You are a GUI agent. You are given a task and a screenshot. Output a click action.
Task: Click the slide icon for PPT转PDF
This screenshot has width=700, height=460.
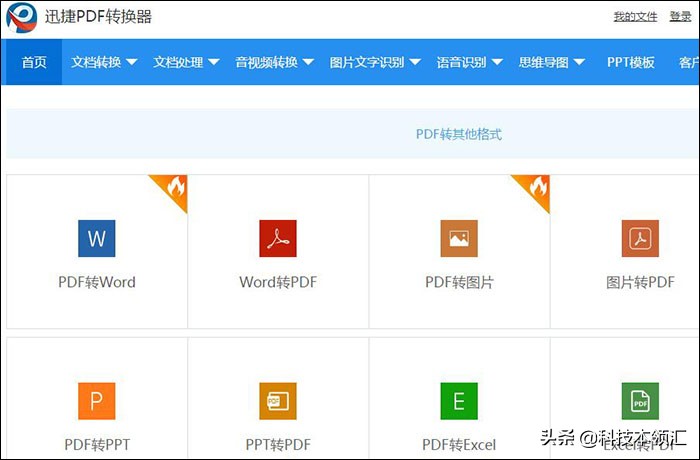pos(278,401)
